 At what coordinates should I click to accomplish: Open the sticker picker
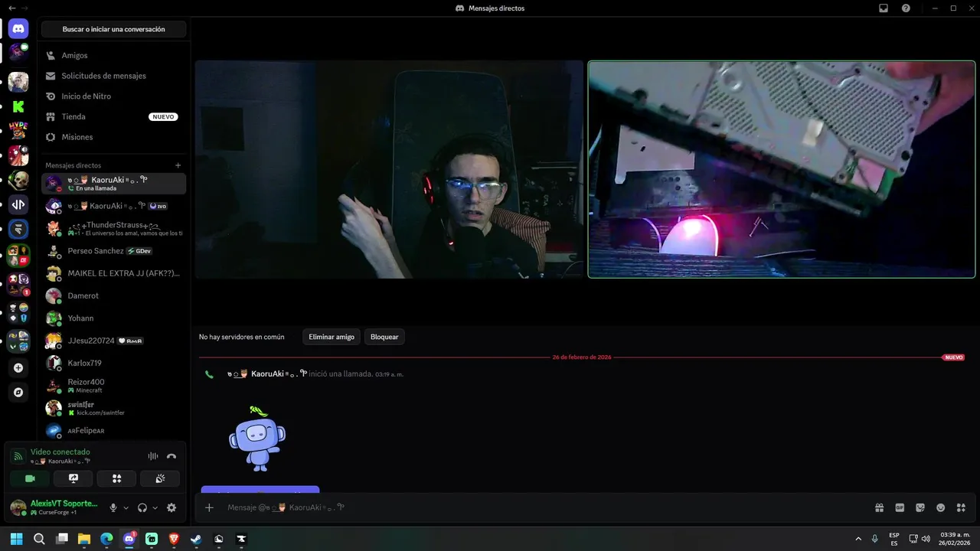(920, 507)
